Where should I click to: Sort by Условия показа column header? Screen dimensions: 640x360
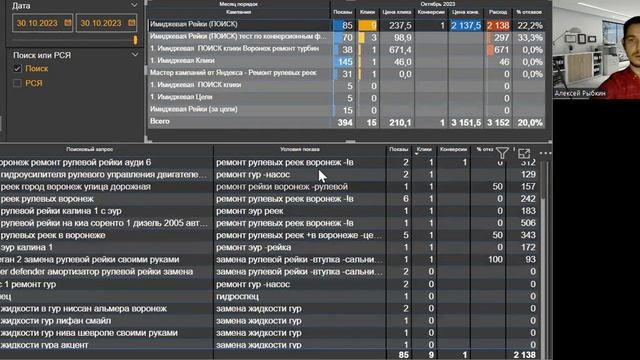(300, 149)
